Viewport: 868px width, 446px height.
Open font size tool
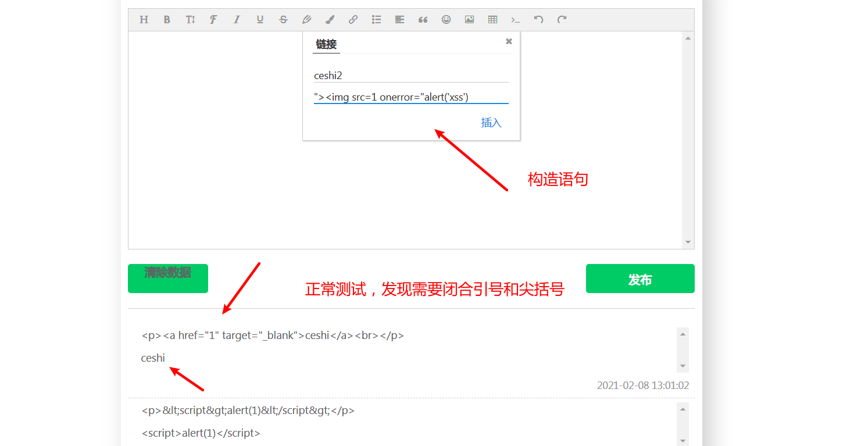[x=190, y=20]
